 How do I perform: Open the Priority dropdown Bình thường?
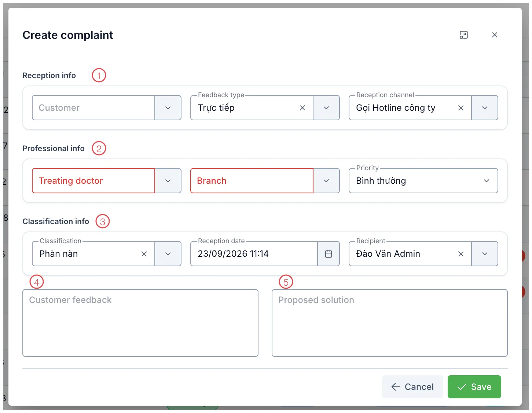pyautogui.click(x=423, y=181)
